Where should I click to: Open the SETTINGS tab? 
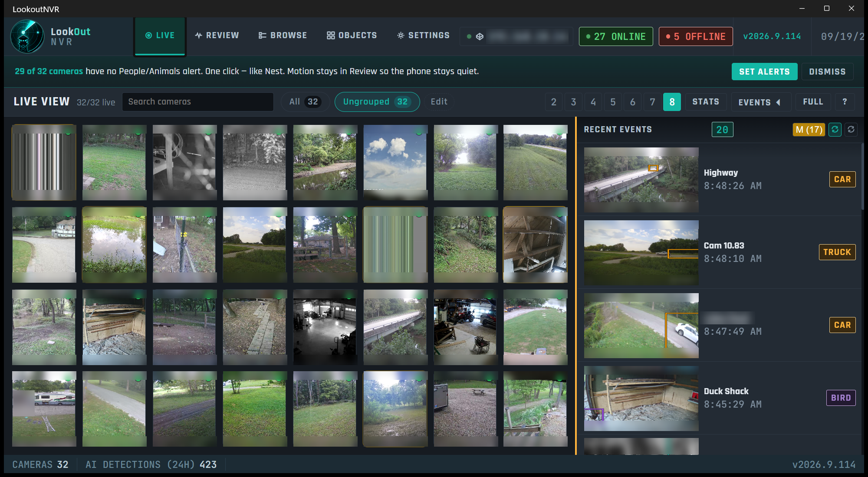[x=424, y=36]
